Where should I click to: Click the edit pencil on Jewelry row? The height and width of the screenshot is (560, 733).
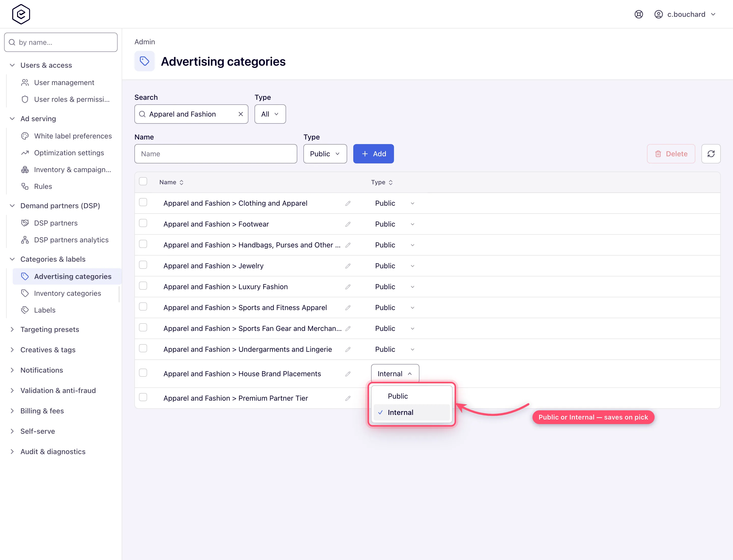tap(348, 266)
